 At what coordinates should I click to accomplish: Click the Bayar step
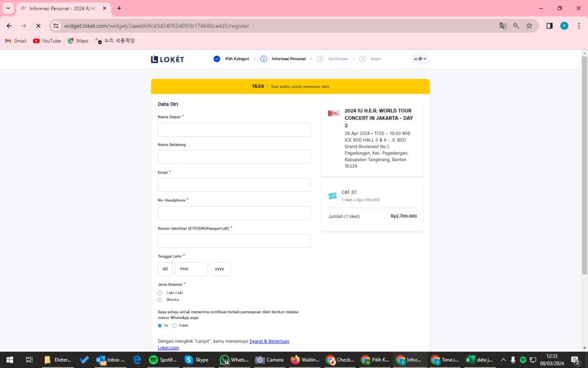click(x=370, y=59)
